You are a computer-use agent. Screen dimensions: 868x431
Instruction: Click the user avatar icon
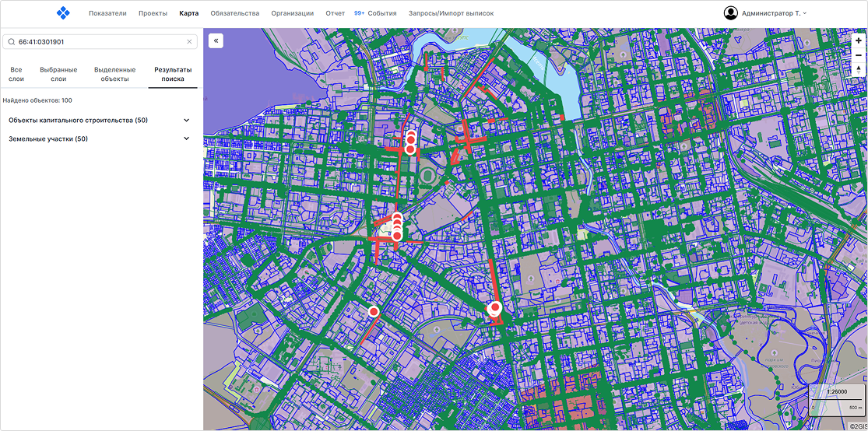[x=731, y=12]
